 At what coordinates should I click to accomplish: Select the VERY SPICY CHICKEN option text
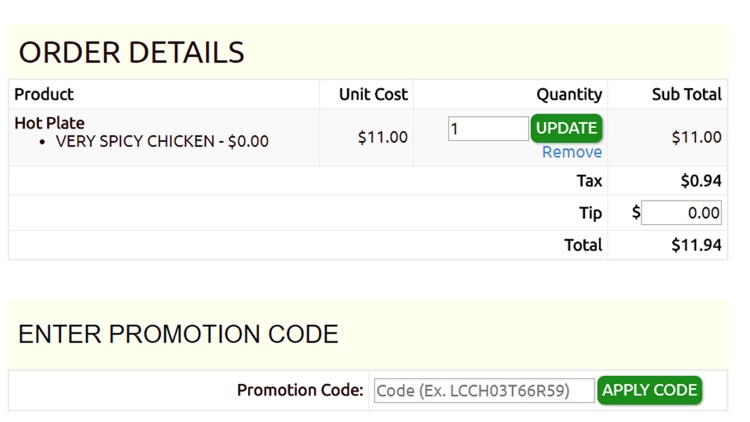[162, 141]
